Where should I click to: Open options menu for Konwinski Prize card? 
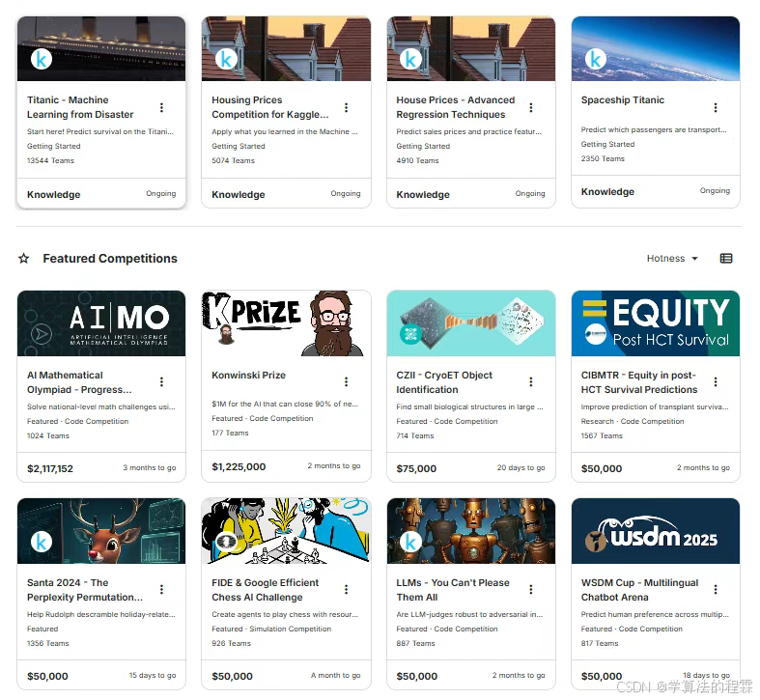click(346, 382)
